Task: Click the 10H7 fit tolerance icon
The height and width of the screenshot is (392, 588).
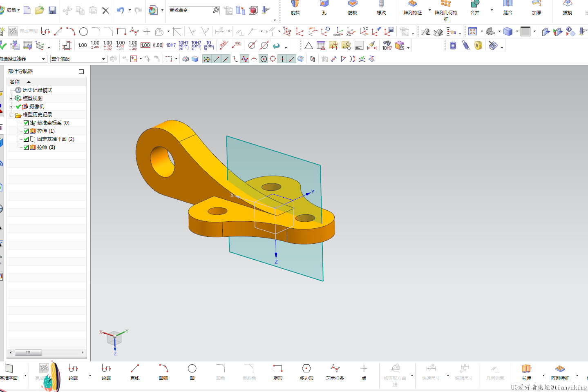Action: [171, 45]
